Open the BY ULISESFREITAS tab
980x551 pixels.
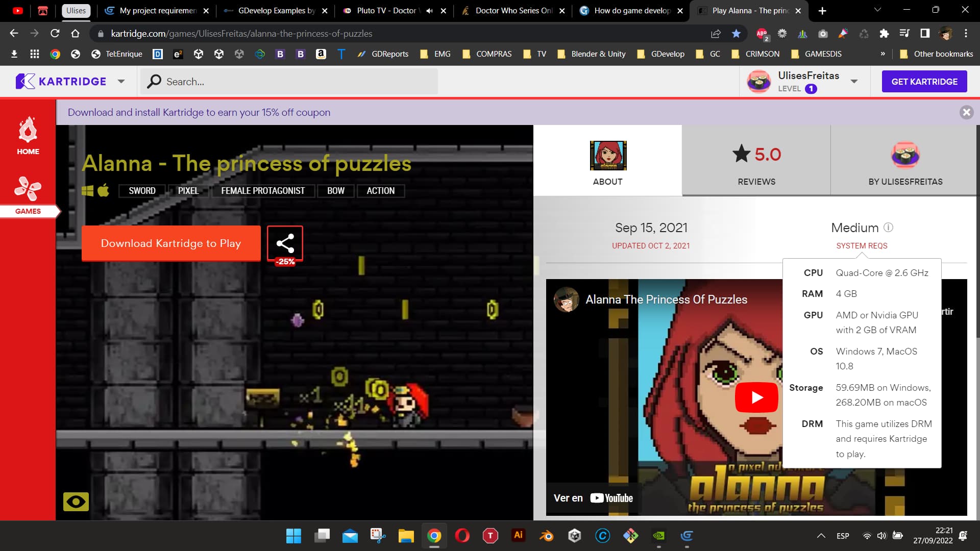[905, 161]
